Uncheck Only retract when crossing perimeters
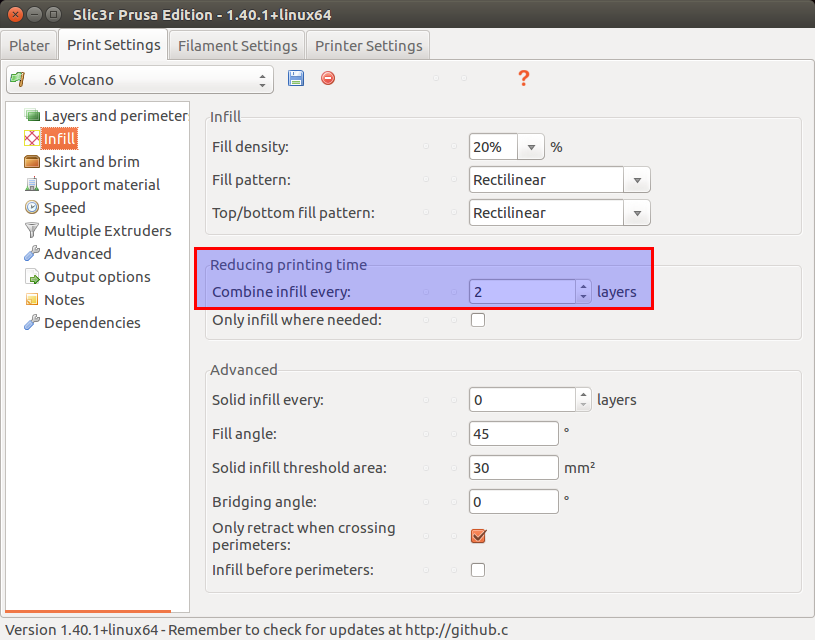The width and height of the screenshot is (815, 640). [x=478, y=536]
